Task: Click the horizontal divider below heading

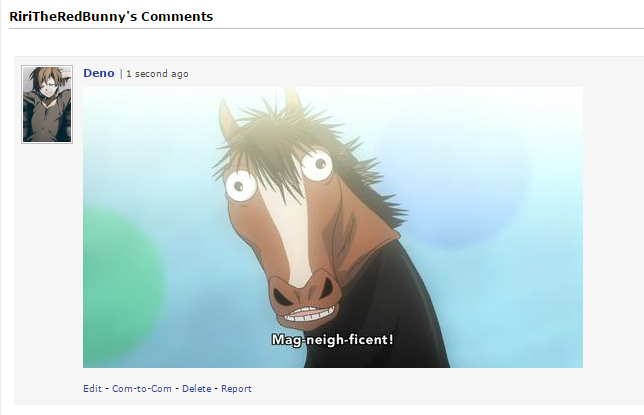Action: point(327,29)
